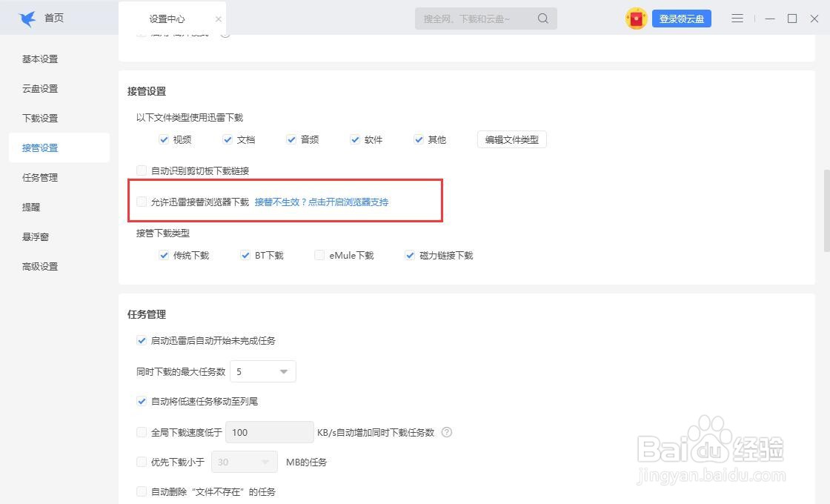Uncheck the 其他 file type checkbox

coord(419,139)
